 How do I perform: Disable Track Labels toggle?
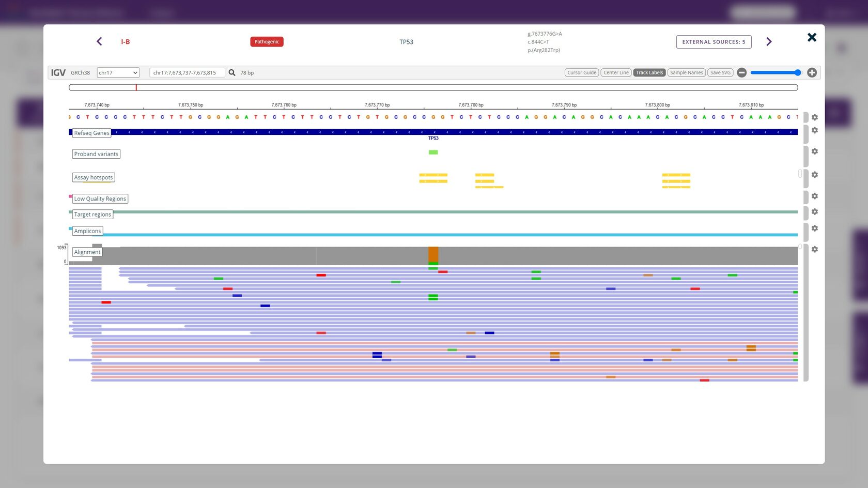tap(649, 73)
